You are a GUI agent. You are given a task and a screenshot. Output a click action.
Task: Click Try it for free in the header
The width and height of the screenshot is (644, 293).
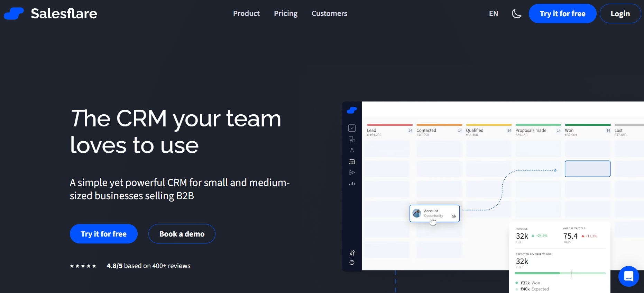pyautogui.click(x=562, y=14)
